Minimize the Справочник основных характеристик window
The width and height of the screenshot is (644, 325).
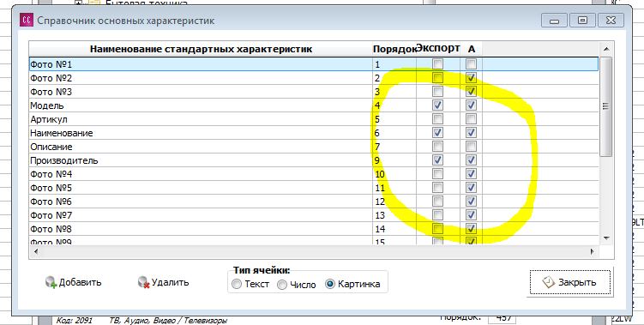click(554, 20)
